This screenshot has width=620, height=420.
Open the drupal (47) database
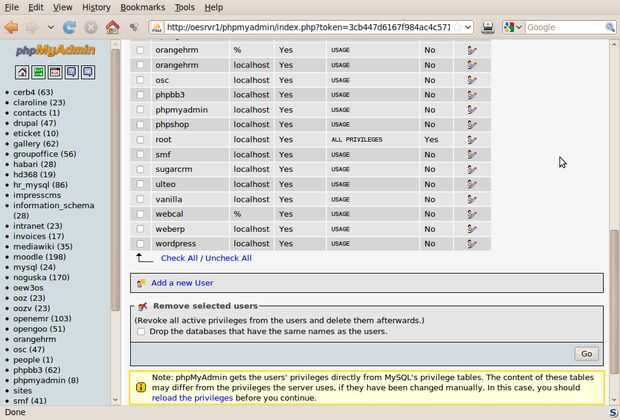point(35,123)
